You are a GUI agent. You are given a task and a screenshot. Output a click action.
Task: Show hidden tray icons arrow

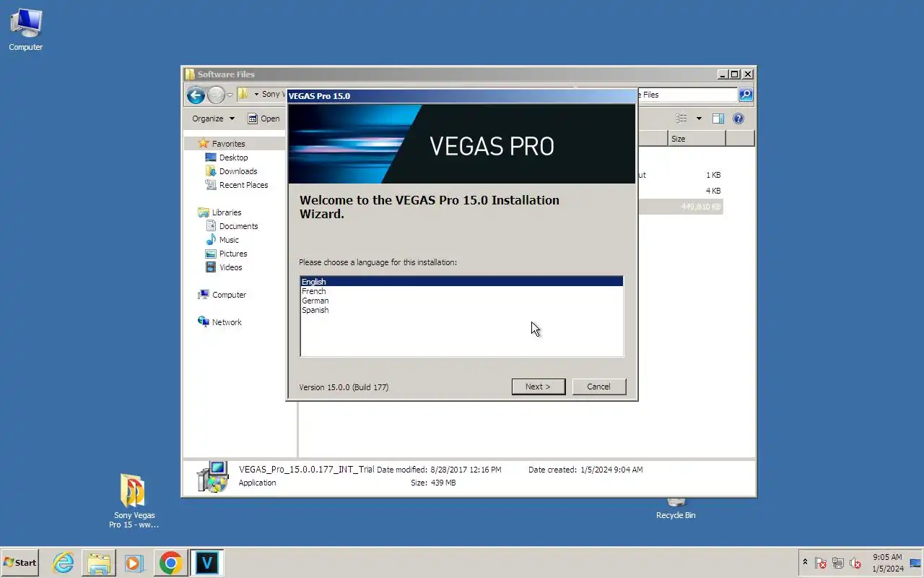point(805,562)
